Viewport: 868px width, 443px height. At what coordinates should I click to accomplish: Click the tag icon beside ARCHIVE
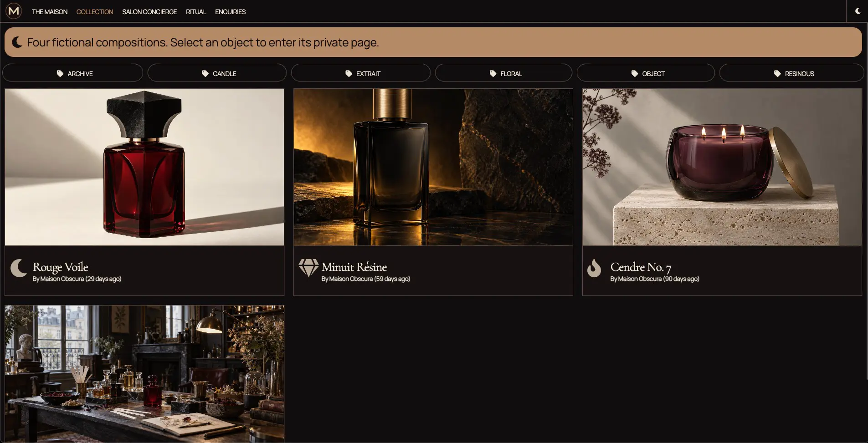[x=60, y=73]
